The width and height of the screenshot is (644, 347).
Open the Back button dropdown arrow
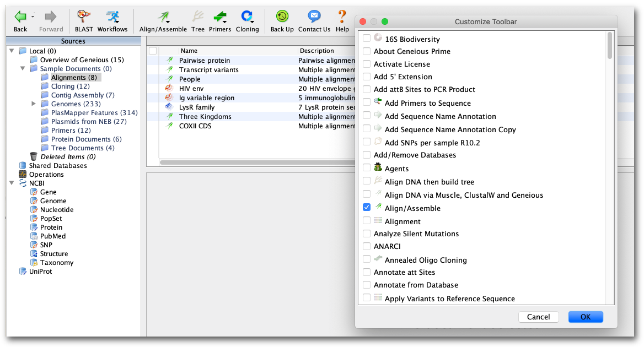pos(33,17)
